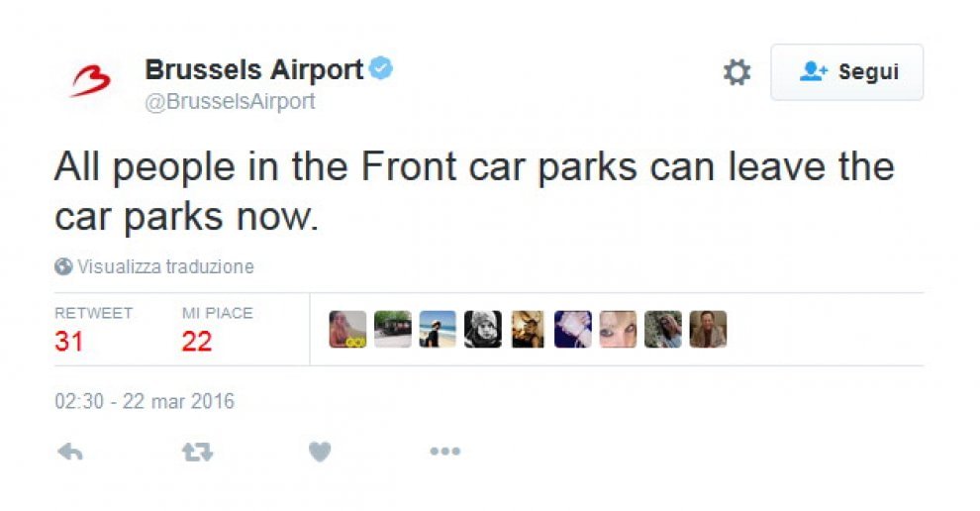The width and height of the screenshot is (980, 511).
Task: Open the gear settings icon
Action: (736, 72)
